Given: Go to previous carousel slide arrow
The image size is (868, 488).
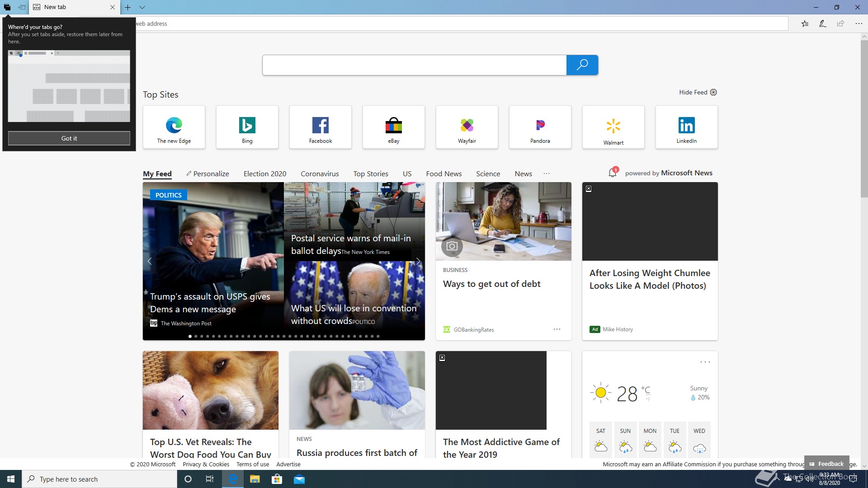Looking at the screenshot, I should coord(149,261).
